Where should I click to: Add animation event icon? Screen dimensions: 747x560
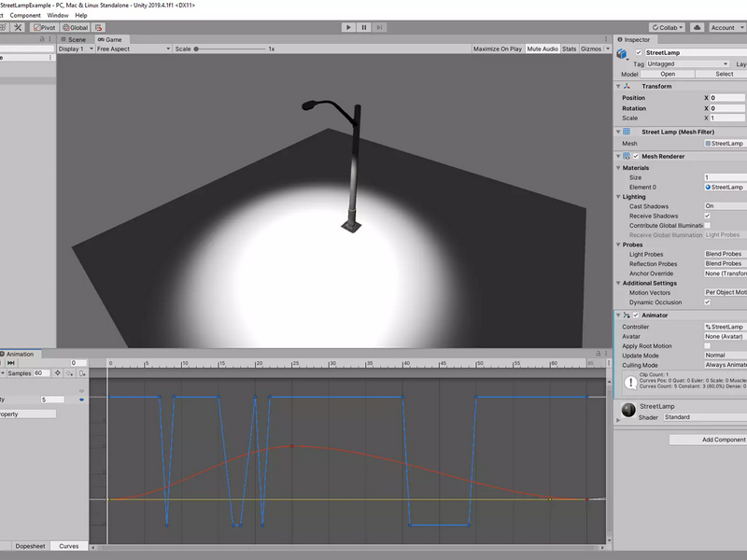pos(82,373)
